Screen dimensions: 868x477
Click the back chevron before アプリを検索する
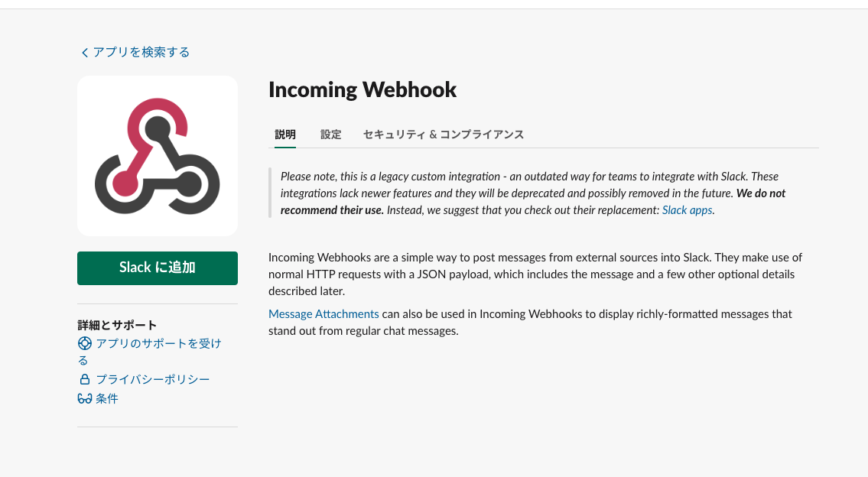85,53
